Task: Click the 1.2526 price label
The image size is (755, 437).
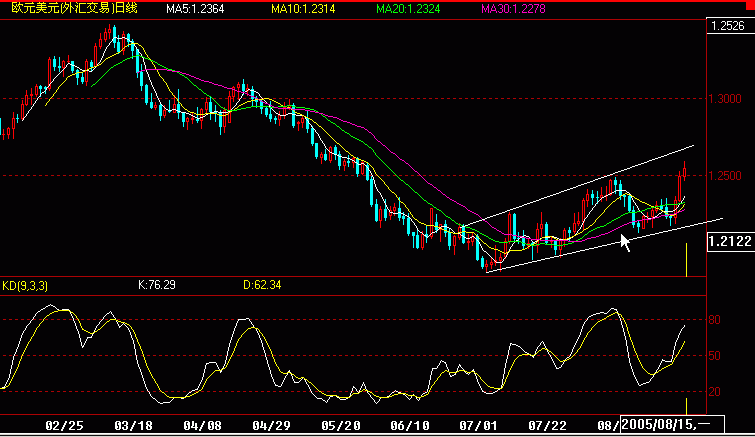Action: (x=728, y=26)
